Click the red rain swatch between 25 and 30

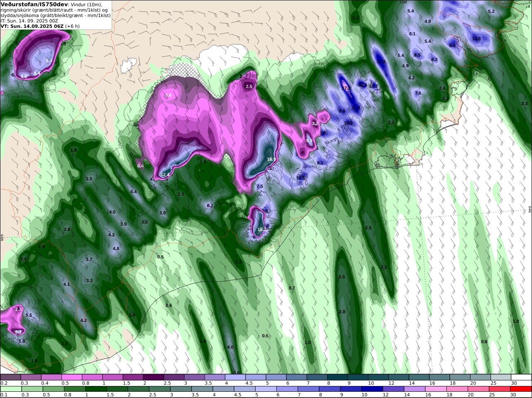coord(501,389)
